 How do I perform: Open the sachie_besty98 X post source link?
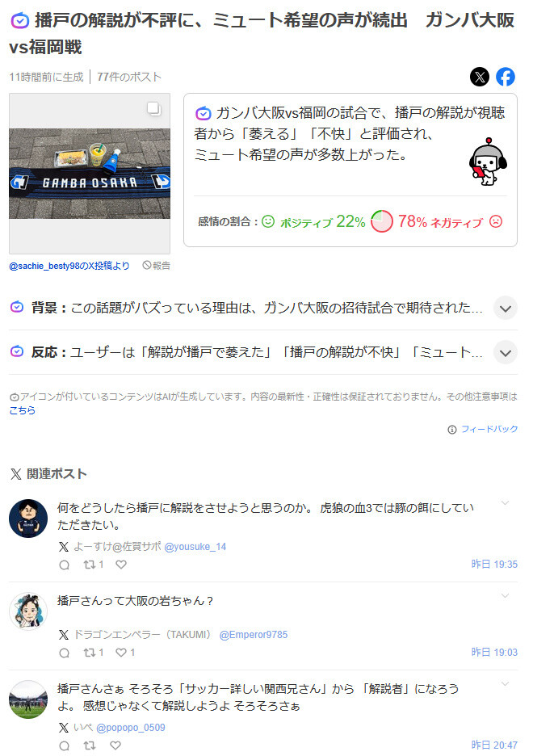(x=69, y=266)
